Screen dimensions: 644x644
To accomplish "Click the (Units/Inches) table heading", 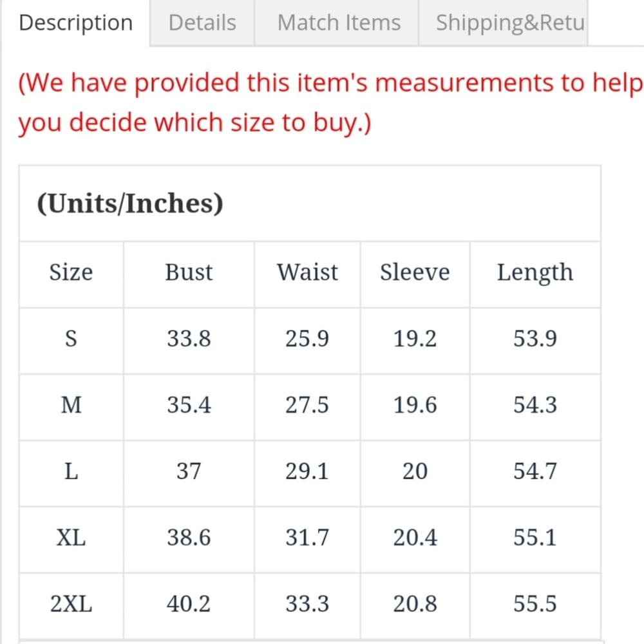I will [130, 204].
